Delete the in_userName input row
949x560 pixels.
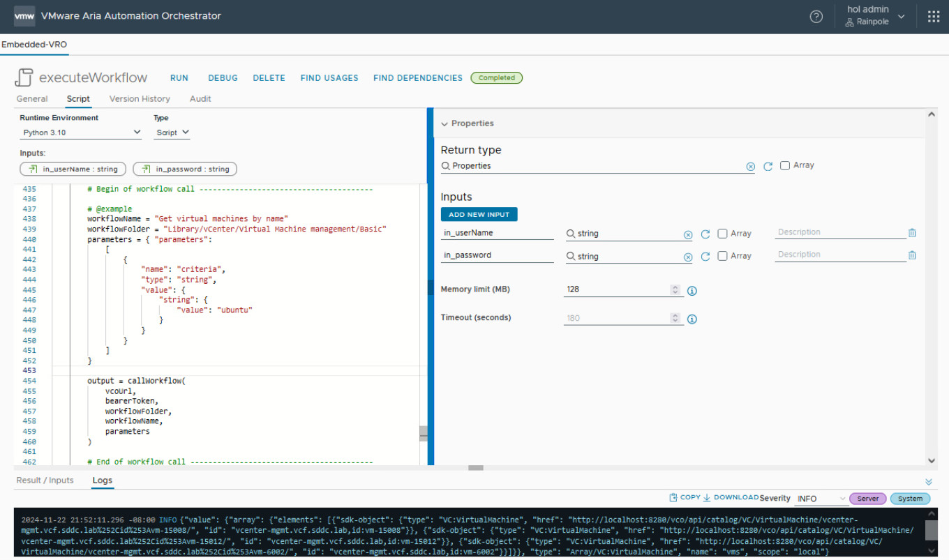[911, 233]
